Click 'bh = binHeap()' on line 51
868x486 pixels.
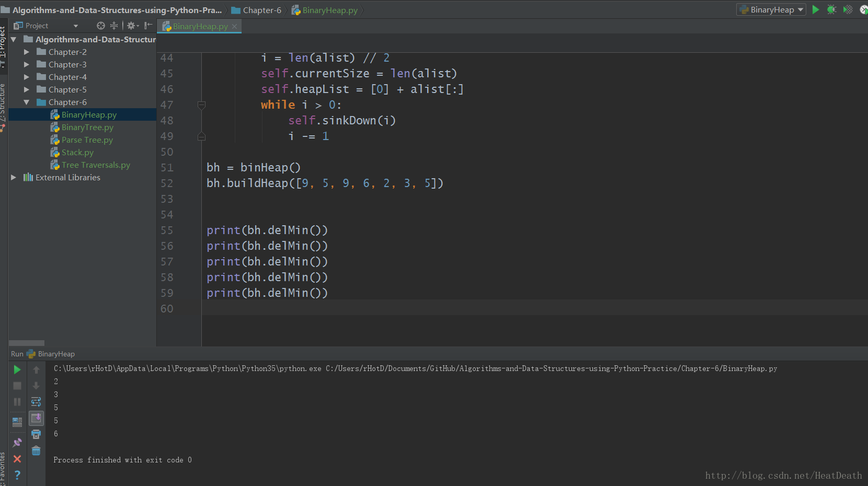pyautogui.click(x=254, y=168)
